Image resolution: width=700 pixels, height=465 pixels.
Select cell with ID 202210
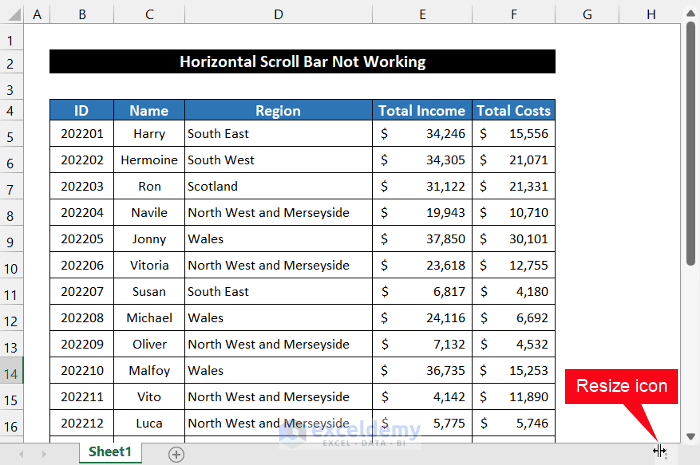[82, 370]
